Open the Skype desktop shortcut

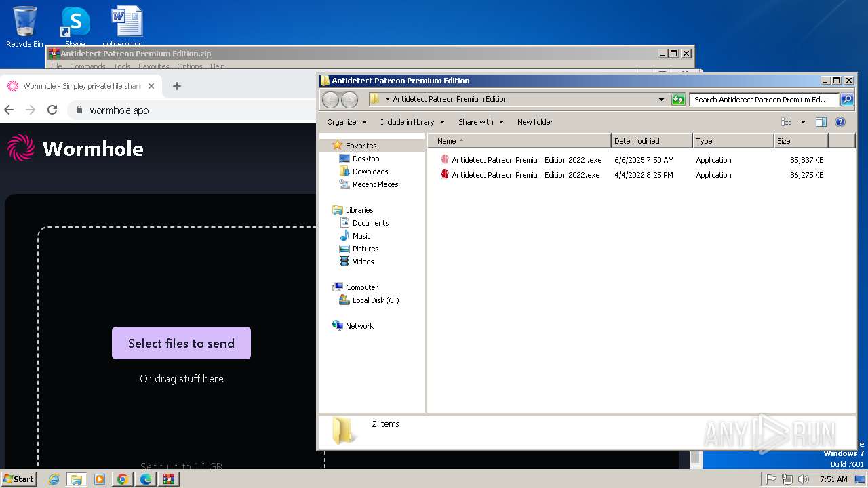pos(75,27)
